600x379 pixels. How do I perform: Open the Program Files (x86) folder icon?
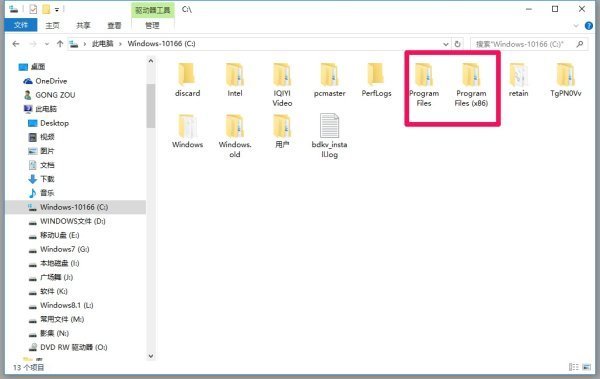point(471,74)
